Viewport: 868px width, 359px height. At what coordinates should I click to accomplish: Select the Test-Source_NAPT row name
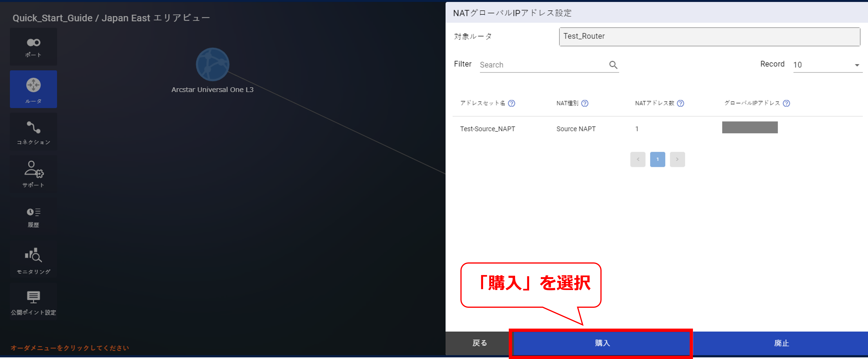pos(488,129)
